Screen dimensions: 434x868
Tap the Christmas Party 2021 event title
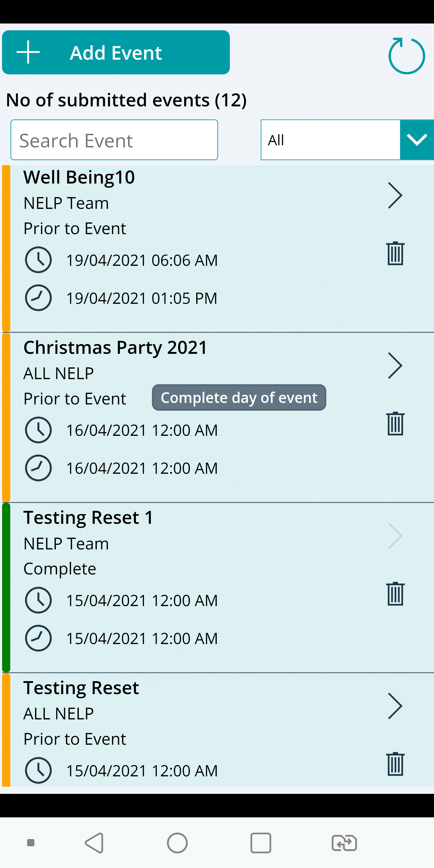pyautogui.click(x=115, y=348)
